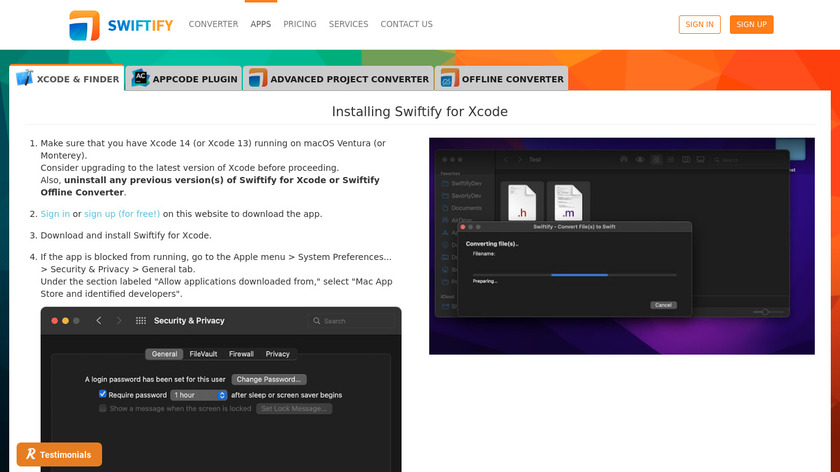Toggle the Require password checkbox

[x=102, y=395]
